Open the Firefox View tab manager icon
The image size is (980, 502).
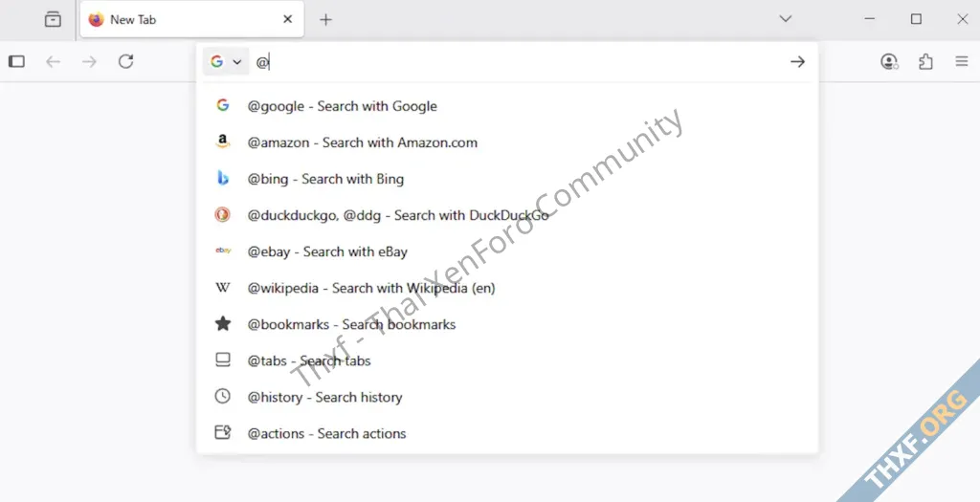point(54,19)
